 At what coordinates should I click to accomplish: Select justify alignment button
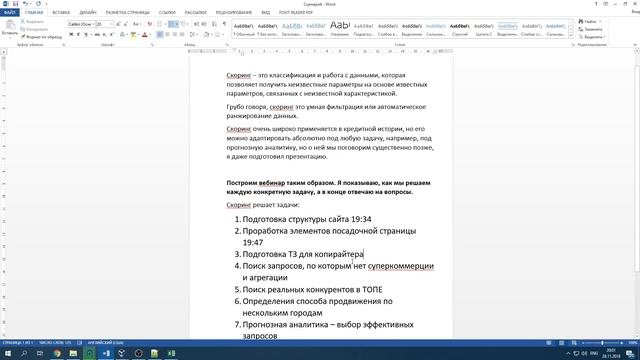(x=182, y=34)
